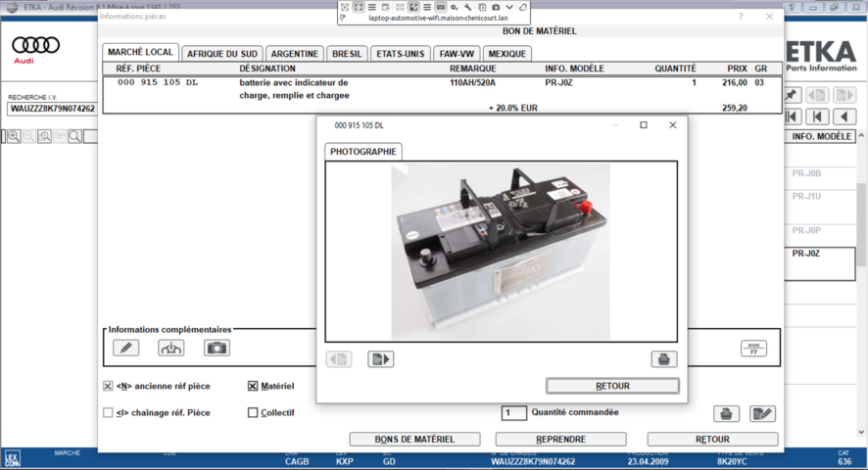The image size is (868, 470).
Task: Open the MEXIQUE tab
Action: [507, 54]
